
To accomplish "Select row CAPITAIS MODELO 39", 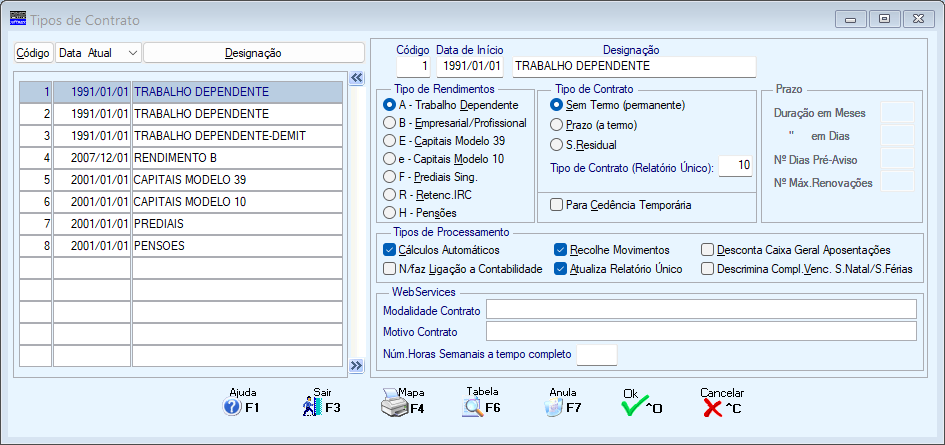I will pyautogui.click(x=181, y=180).
